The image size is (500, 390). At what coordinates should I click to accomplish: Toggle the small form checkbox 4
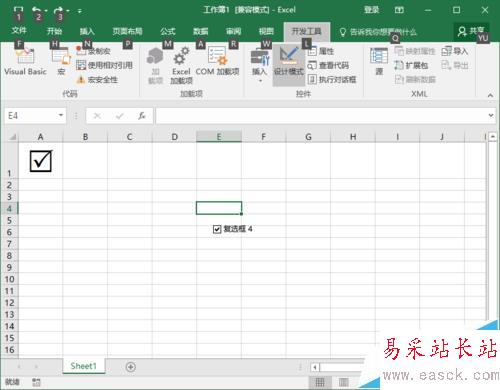click(x=217, y=229)
